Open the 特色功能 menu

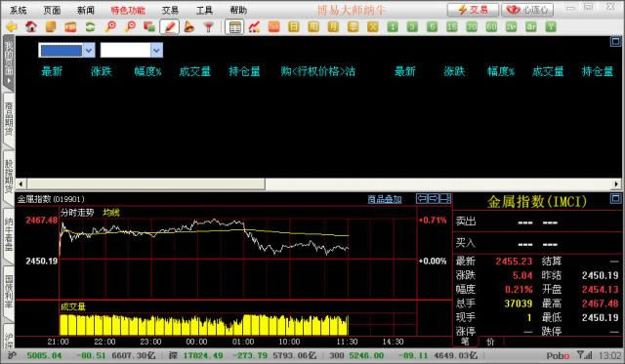pos(128,10)
